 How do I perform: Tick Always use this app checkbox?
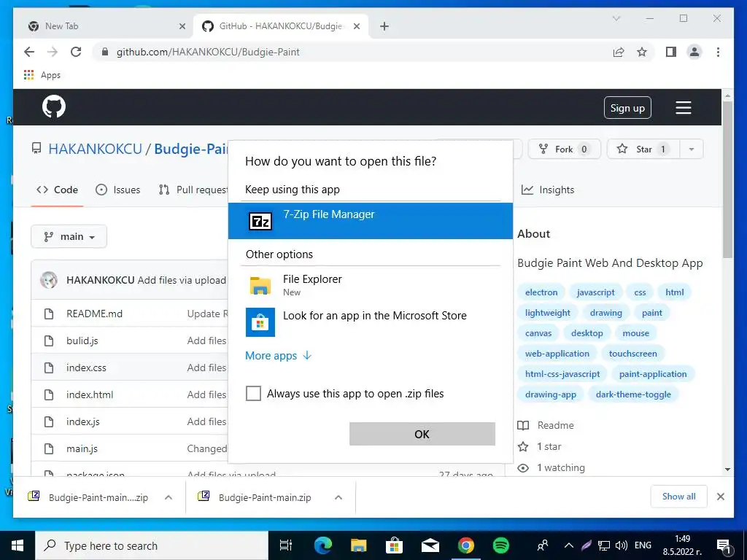253,393
